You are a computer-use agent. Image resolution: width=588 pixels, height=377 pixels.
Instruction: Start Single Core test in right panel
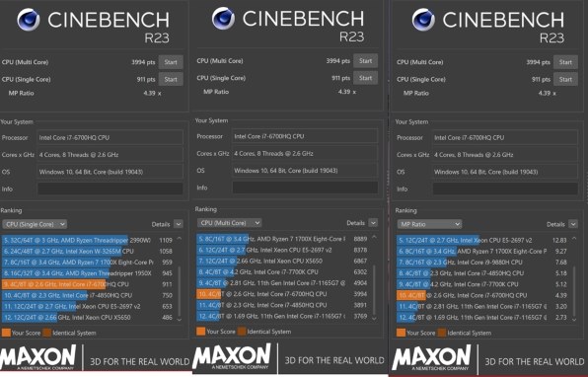point(565,79)
